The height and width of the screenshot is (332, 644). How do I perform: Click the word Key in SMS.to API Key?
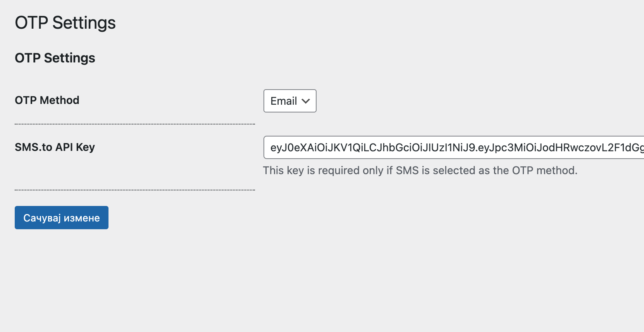tap(86, 147)
